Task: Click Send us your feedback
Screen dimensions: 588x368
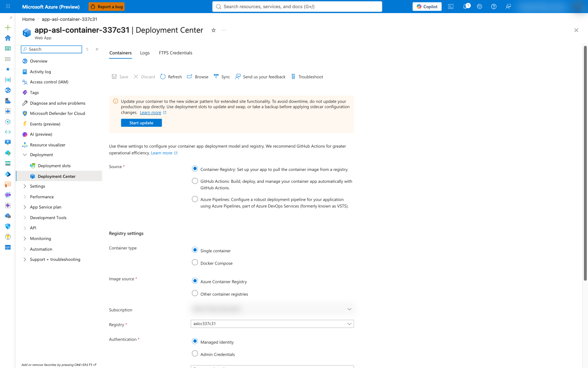Action: tap(260, 77)
